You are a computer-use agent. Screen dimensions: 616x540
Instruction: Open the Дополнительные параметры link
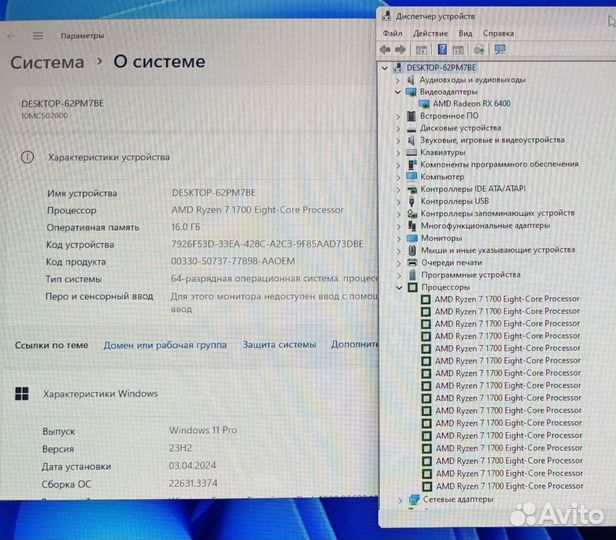pos(354,344)
